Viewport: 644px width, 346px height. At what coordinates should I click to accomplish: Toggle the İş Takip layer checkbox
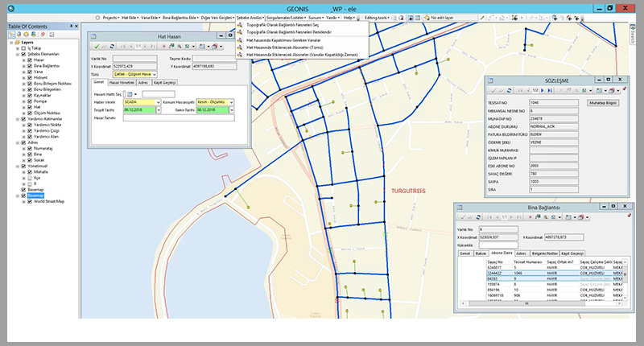tap(23, 48)
